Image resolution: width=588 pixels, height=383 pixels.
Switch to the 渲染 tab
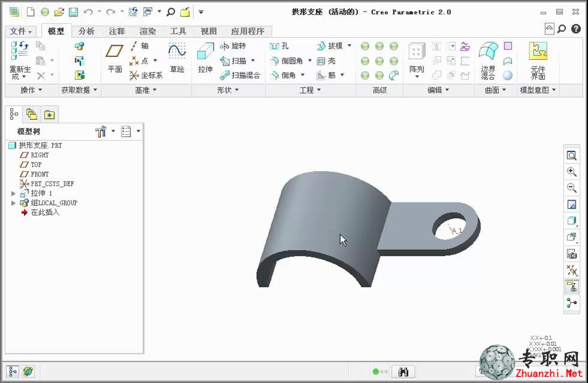tap(147, 31)
